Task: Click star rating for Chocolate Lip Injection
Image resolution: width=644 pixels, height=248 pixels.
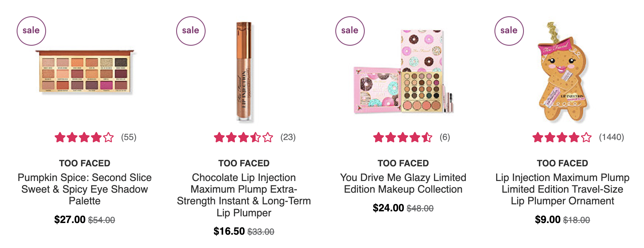Action: [244, 137]
